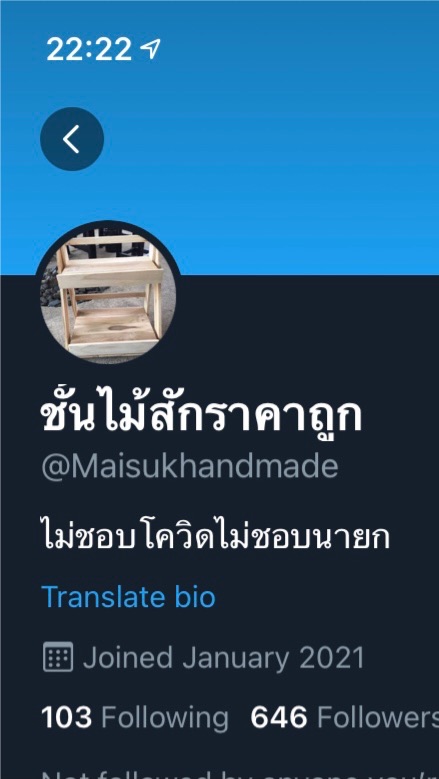The image size is (439, 779).
Task: Tap the Joined January 2021 label
Action: (223, 658)
